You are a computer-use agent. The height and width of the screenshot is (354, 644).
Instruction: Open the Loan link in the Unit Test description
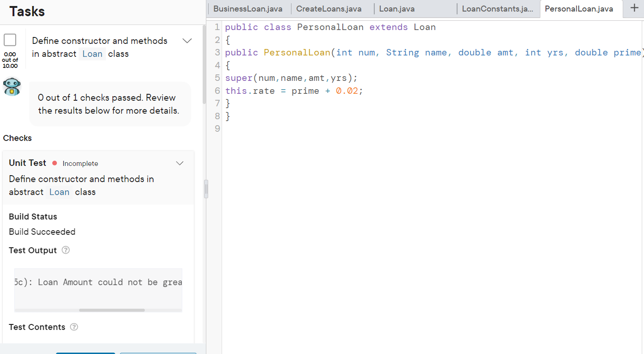(x=60, y=192)
